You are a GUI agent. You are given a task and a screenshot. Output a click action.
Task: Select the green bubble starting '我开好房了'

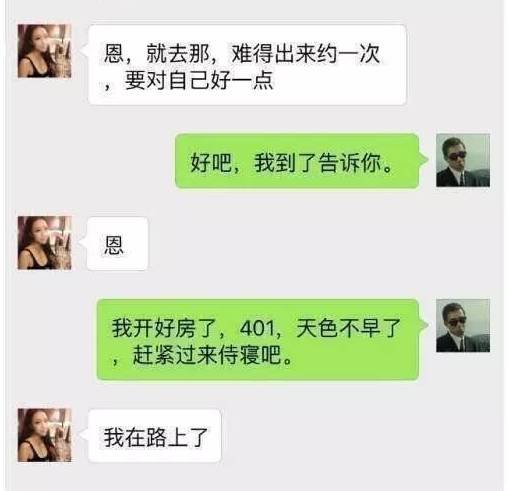coord(258,339)
